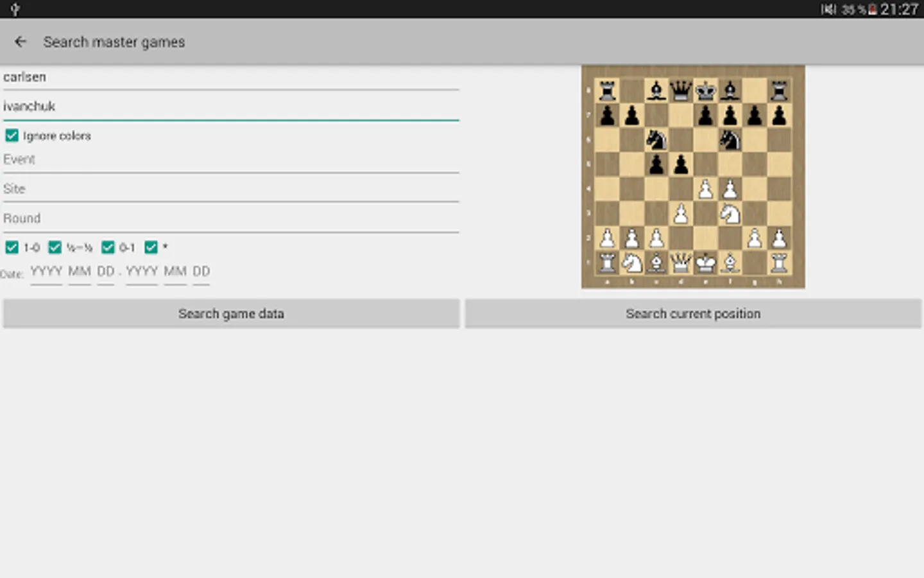Viewport: 924px width, 578px height.
Task: Tap the black knight on c6
Action: click(656, 140)
